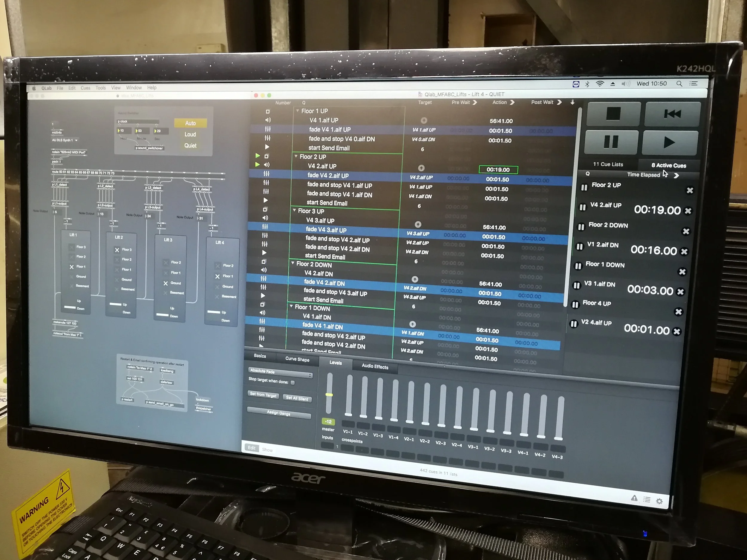Pause the active V4 2.aif UP cue
Screen dimensions: 747x560
pyautogui.click(x=583, y=207)
